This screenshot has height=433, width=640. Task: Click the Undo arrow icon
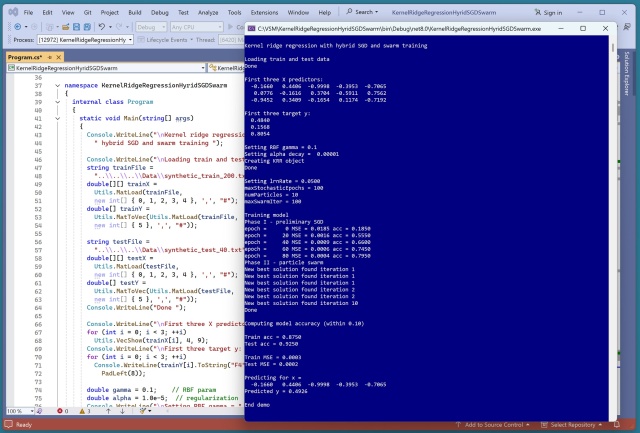[x=102, y=27]
